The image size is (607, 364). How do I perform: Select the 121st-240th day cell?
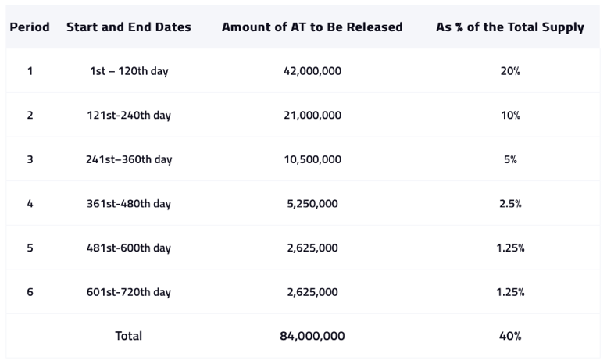[x=129, y=115]
